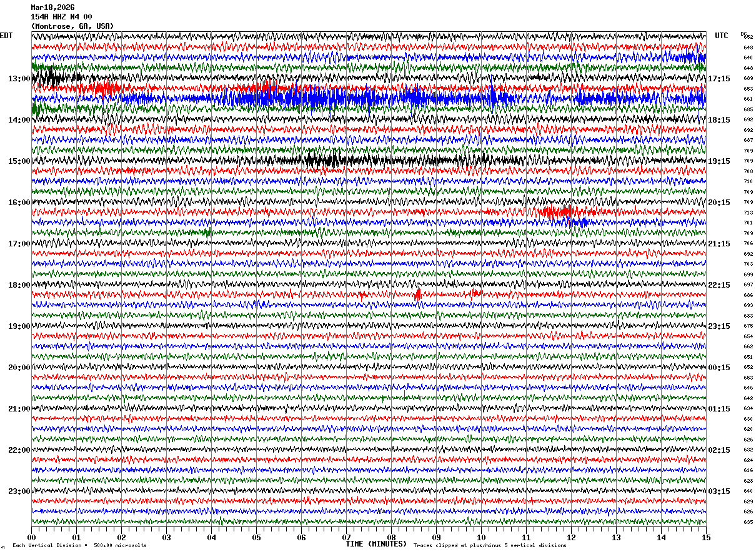Click the DC offset value 685
The image size is (756, 554).
(748, 109)
